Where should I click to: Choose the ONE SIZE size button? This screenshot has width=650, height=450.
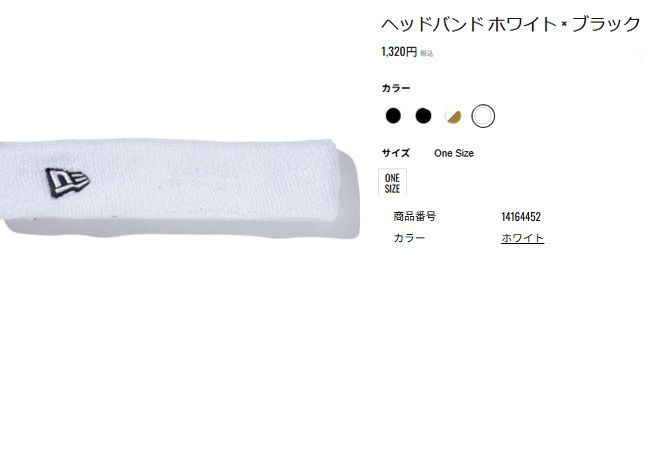392,183
